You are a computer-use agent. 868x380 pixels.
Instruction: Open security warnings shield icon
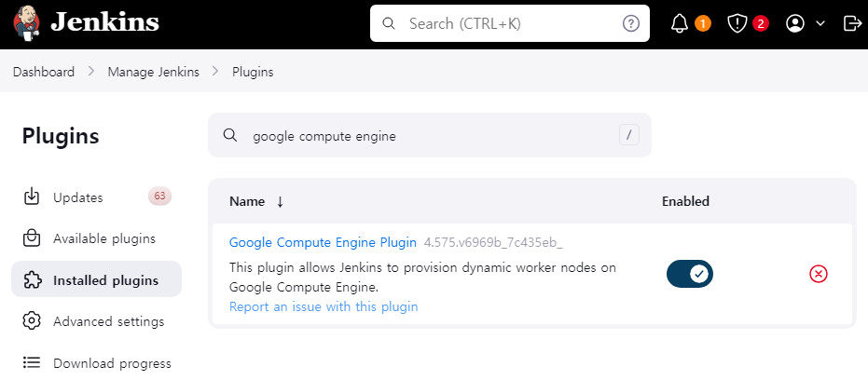[737, 24]
